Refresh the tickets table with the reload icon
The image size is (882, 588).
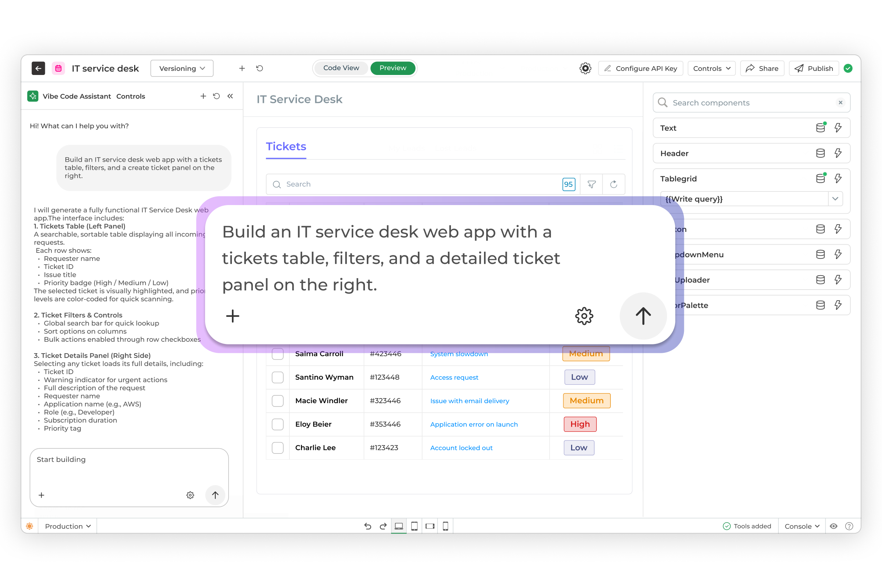coord(613,184)
